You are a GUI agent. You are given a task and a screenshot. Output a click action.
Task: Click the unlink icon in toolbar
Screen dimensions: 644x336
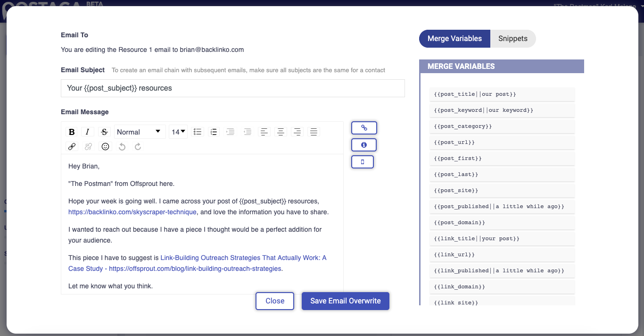(88, 147)
